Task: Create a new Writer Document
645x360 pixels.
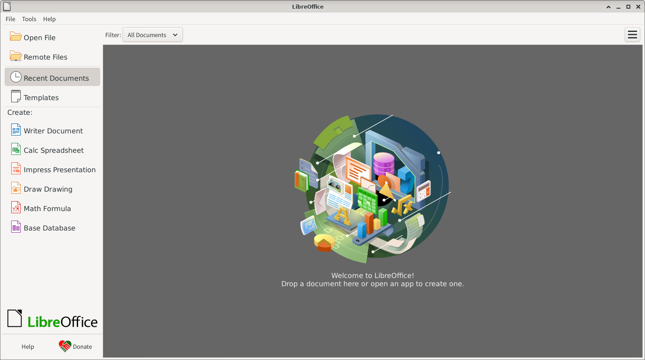Action: coord(52,130)
